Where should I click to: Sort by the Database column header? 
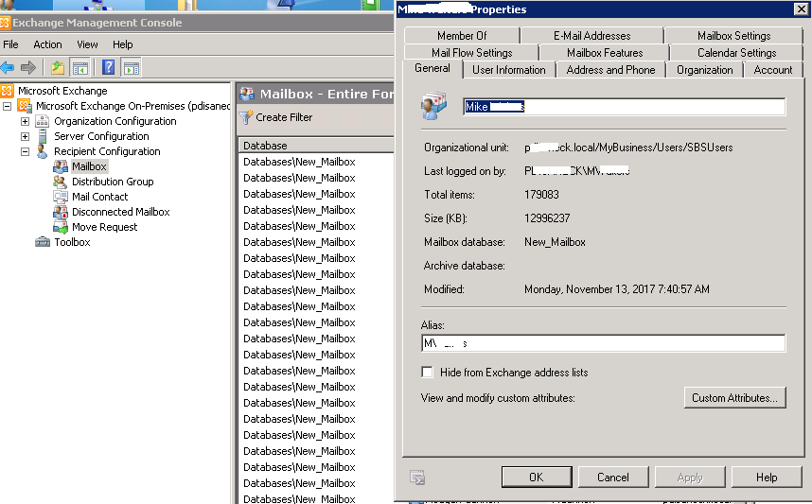(316, 146)
